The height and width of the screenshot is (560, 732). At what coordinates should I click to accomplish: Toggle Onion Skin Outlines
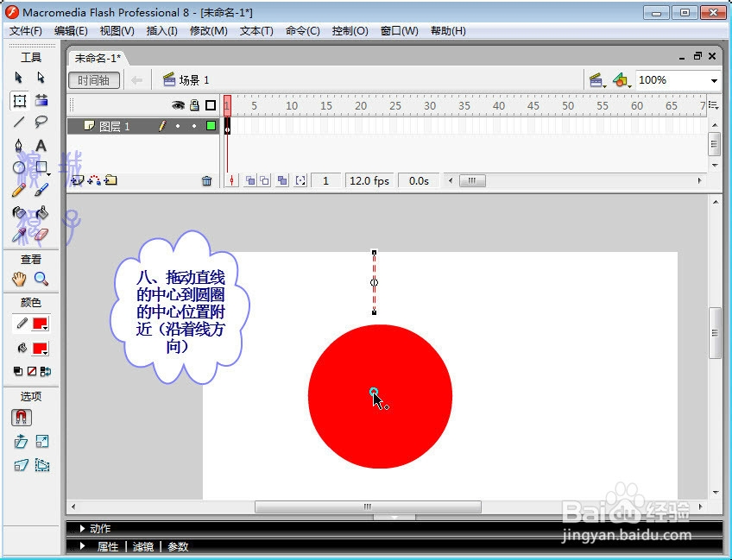click(x=265, y=180)
